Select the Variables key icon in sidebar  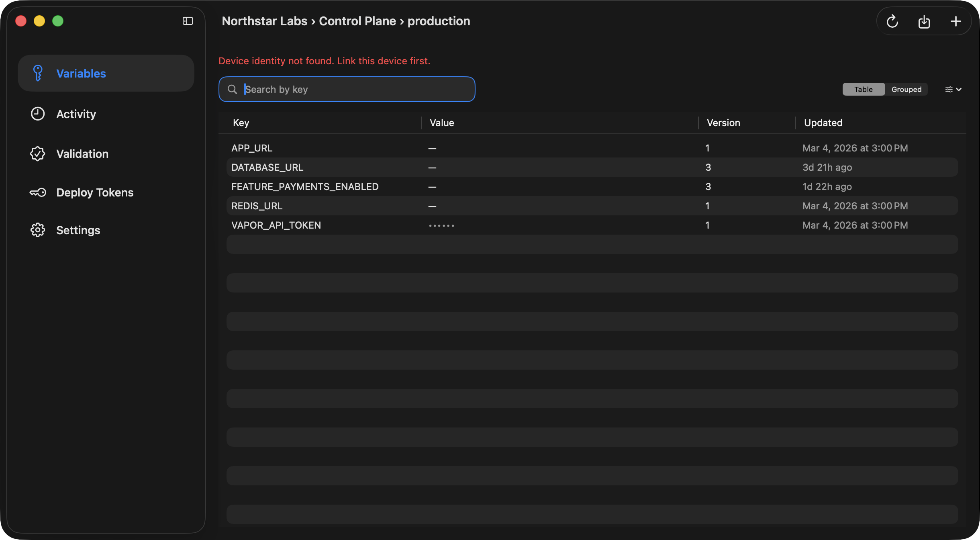[x=37, y=73]
